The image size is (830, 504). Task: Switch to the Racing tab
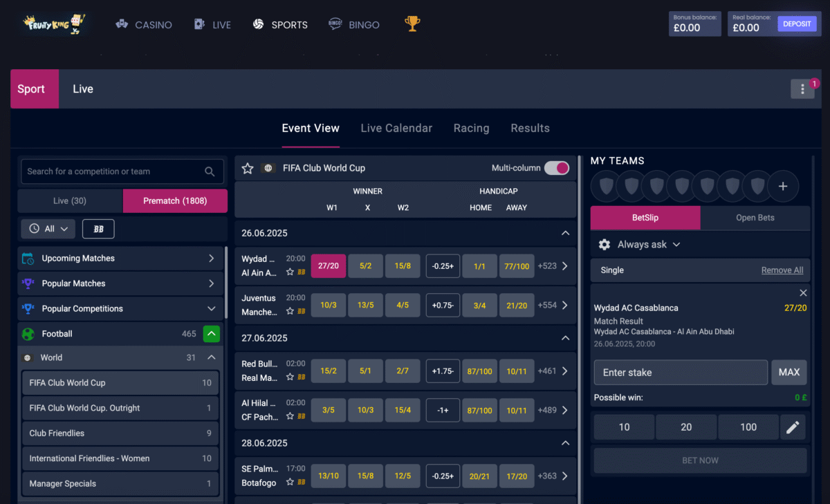[471, 128]
